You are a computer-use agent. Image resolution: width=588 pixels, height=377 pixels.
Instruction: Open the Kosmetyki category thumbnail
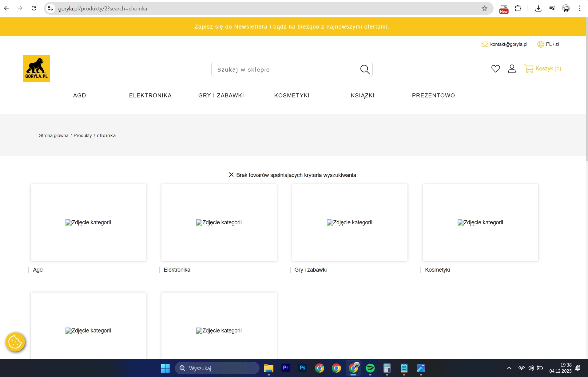click(x=480, y=223)
